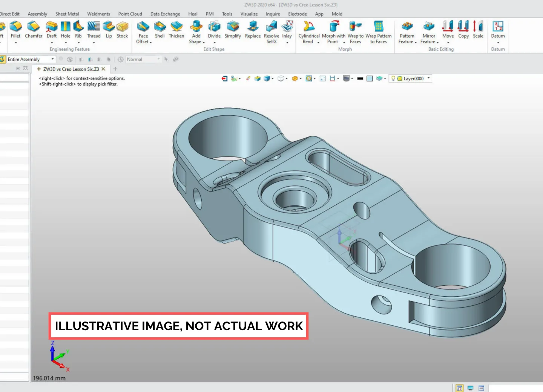Expand the Pattern Feature dropdown
Image resolution: width=543 pixels, height=392 pixels.
click(x=416, y=42)
